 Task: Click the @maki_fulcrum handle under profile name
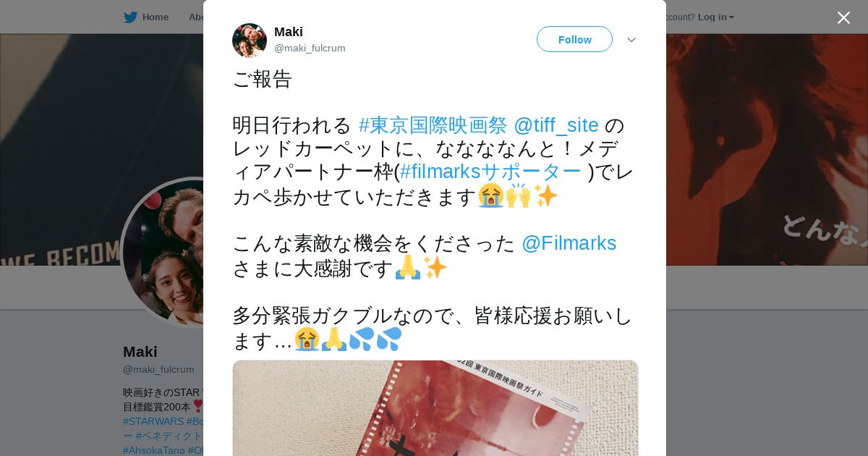click(x=158, y=369)
